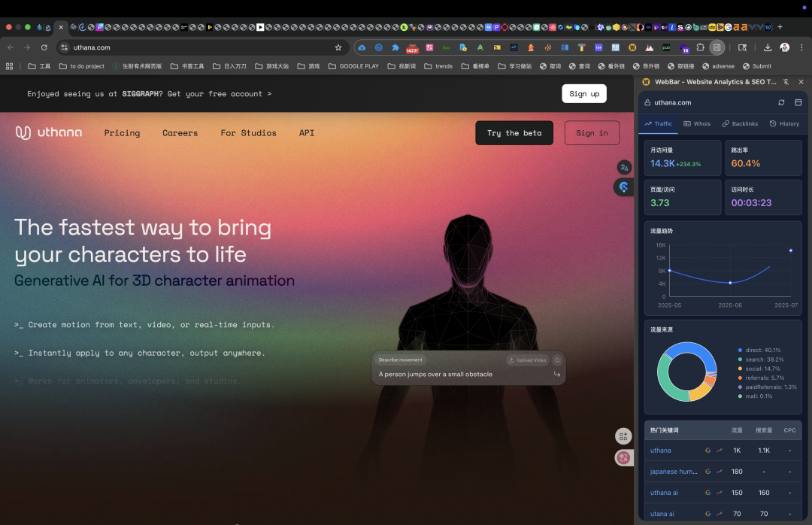This screenshot has height=525, width=812.
Task: Reload the uthana.com page
Action: [44, 47]
